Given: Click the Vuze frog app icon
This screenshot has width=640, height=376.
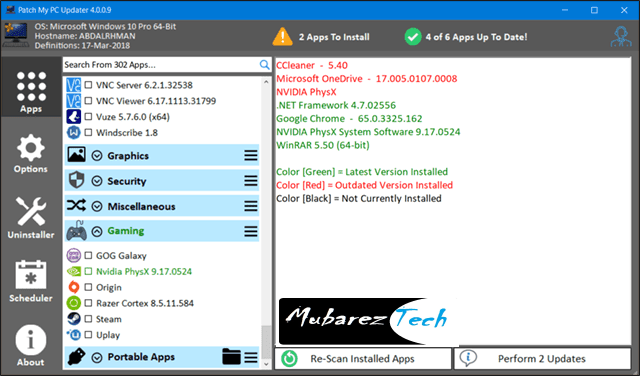Looking at the screenshot, I should [x=73, y=117].
